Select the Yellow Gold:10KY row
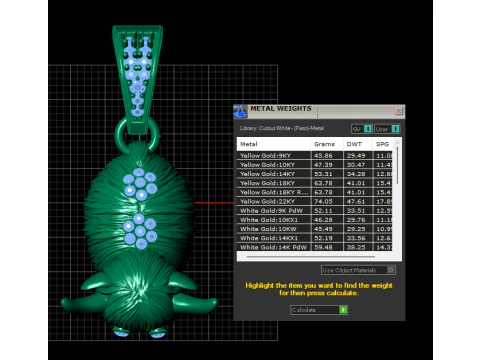Viewport: 480px width, 360px height. (x=315, y=165)
